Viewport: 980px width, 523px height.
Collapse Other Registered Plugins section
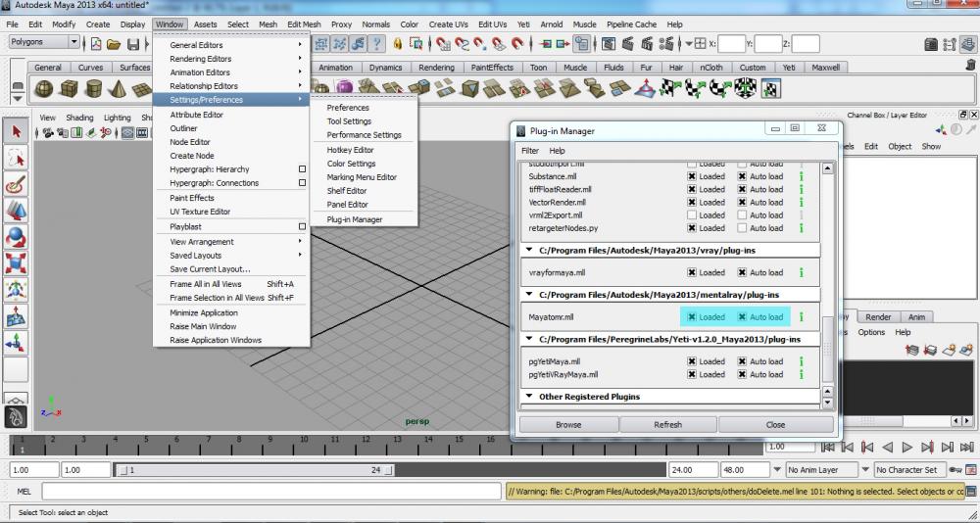coord(529,396)
